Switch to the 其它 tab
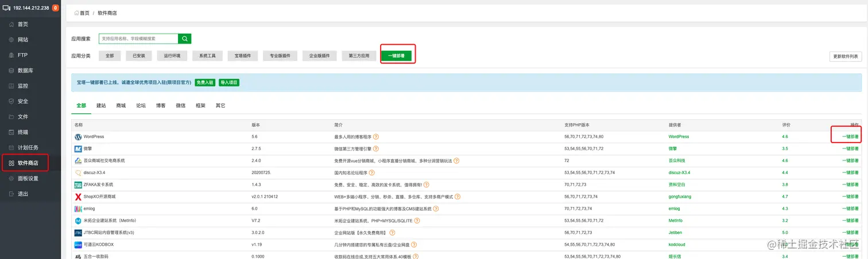Viewport: 868px width, 259px height. pyautogui.click(x=220, y=105)
